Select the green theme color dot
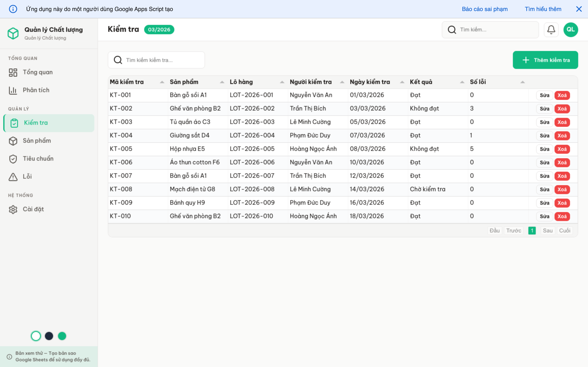 62,336
